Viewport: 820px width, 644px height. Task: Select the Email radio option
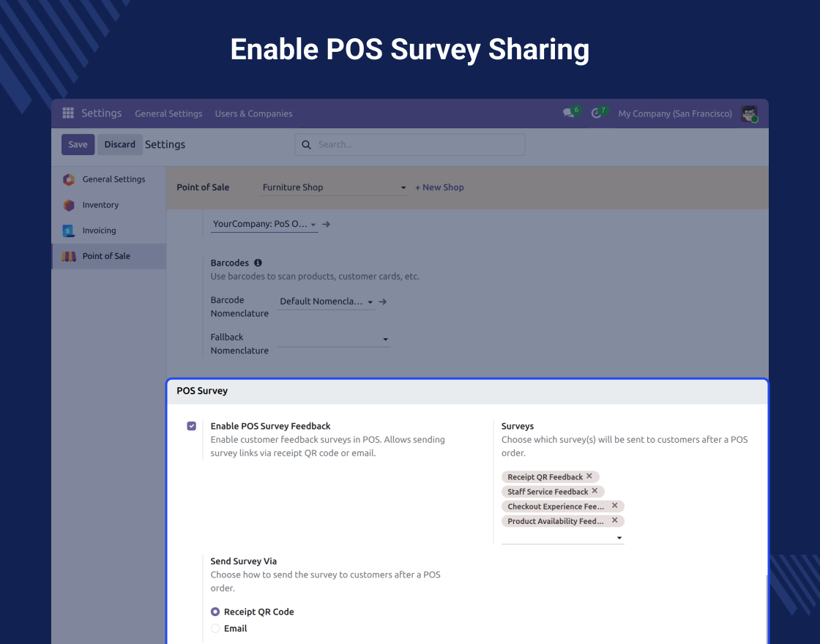[x=215, y=629]
